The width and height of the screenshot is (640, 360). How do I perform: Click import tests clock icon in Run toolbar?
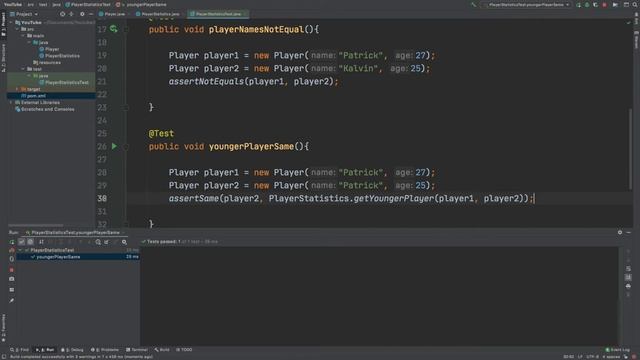pyautogui.click(x=98, y=242)
